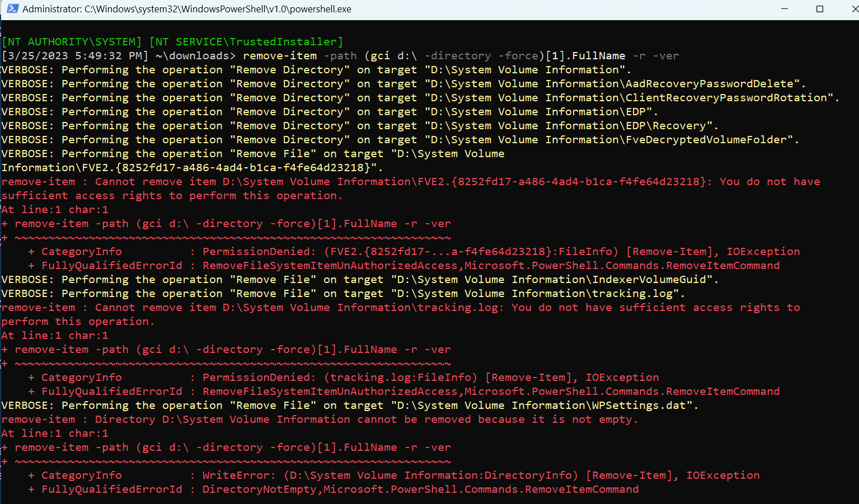Image resolution: width=859 pixels, height=504 pixels.
Task: Click the green '[NT SERVICE\TrustedInstaller]' text
Action: pyautogui.click(x=246, y=42)
